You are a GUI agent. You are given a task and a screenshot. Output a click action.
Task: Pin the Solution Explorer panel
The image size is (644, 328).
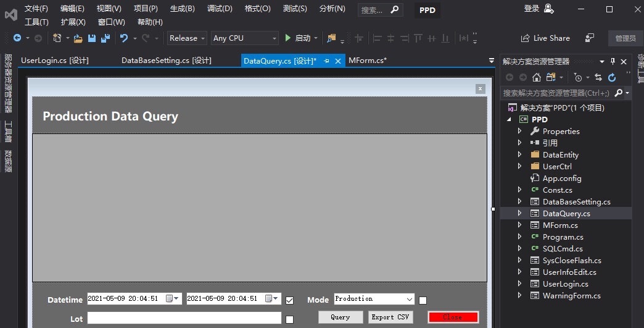[x=613, y=61]
